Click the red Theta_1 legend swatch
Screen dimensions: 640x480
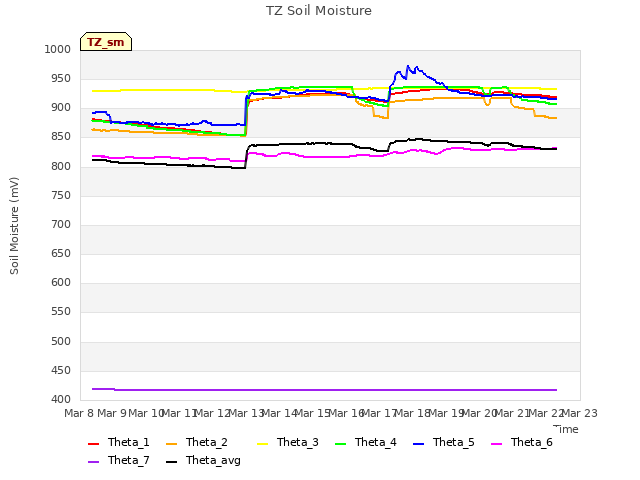coord(93,444)
